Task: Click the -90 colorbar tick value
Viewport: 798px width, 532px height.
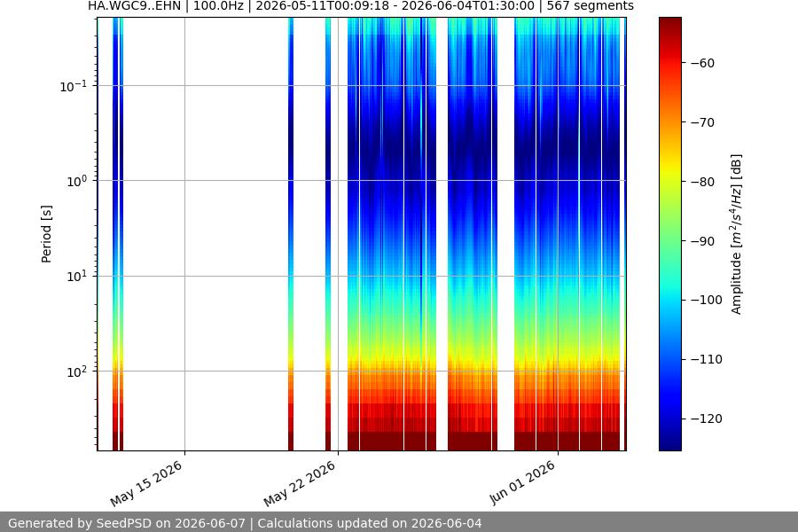Action: [702, 241]
